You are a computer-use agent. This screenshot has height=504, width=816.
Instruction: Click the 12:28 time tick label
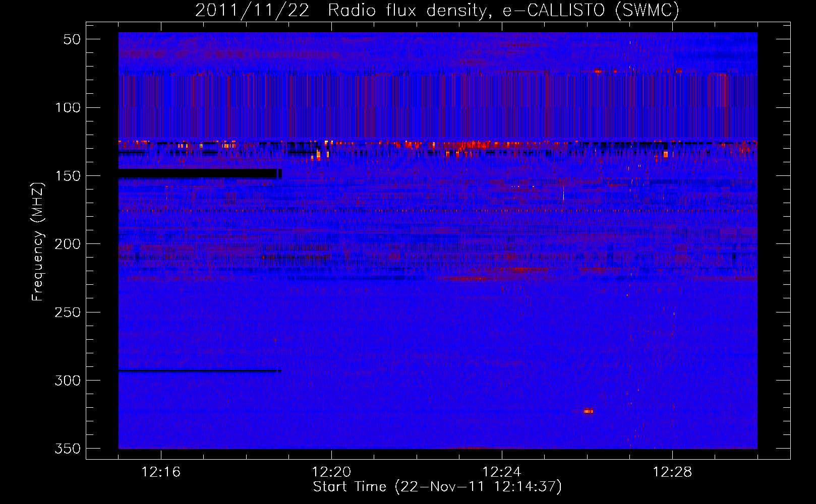pos(672,472)
